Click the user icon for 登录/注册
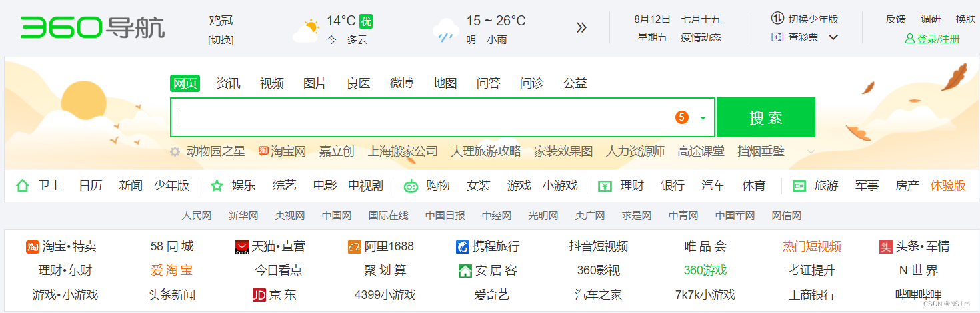Screen dimensions: 980x313 click(910, 39)
